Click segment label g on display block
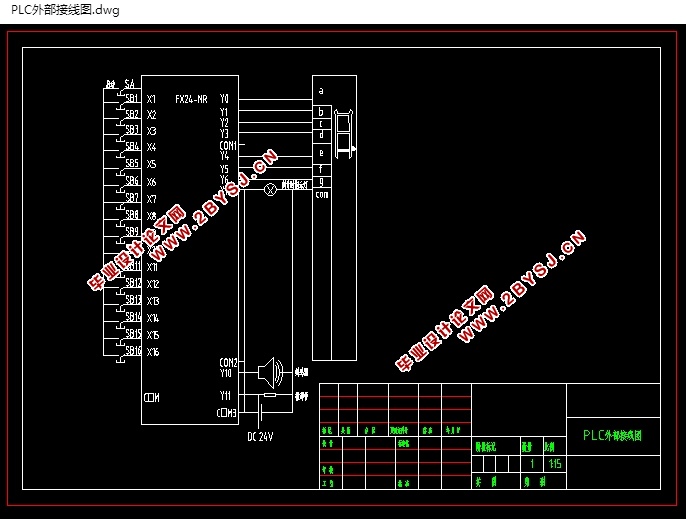 click(x=321, y=181)
